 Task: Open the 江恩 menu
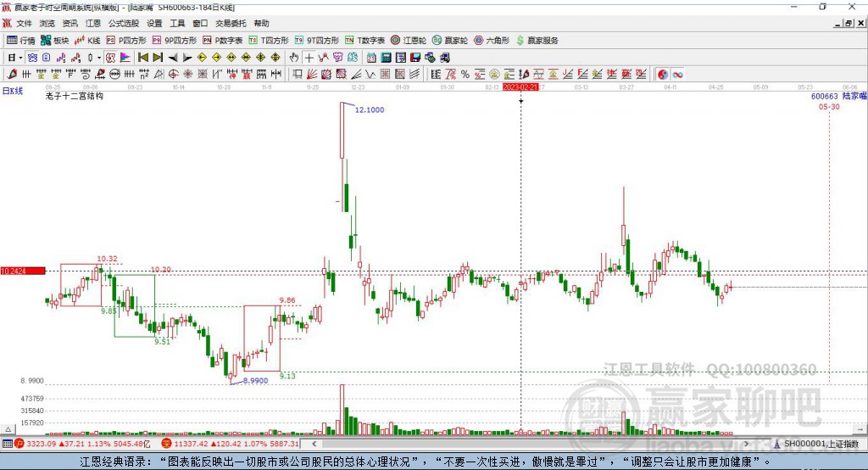93,23
